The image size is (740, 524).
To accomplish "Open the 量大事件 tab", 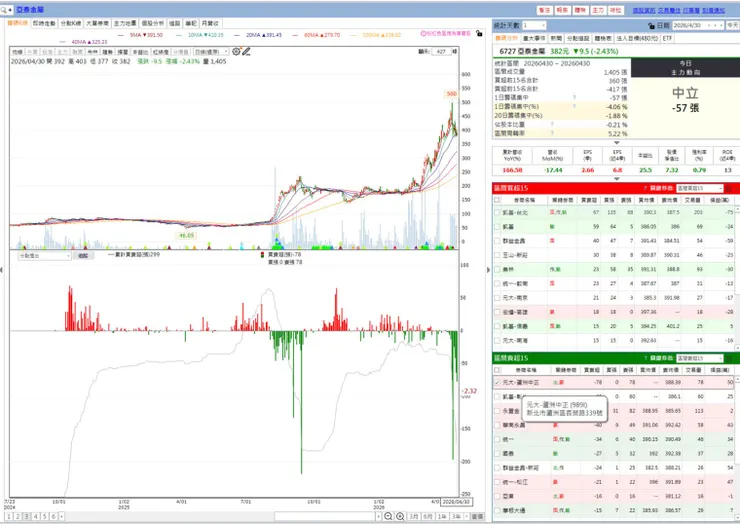I will tap(534, 38).
